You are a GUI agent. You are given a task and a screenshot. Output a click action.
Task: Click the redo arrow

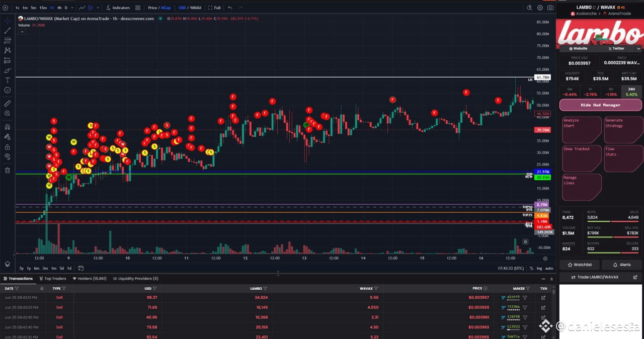pos(240,8)
